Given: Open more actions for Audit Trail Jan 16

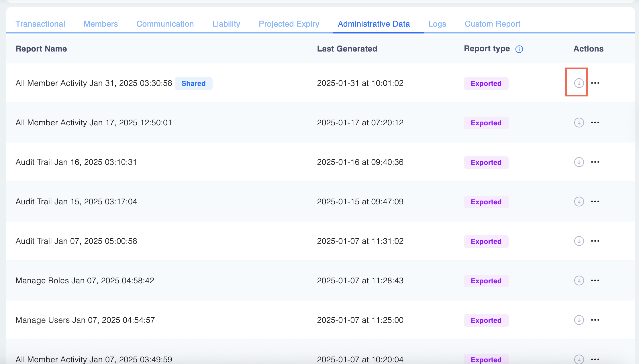Looking at the screenshot, I should pyautogui.click(x=595, y=162).
